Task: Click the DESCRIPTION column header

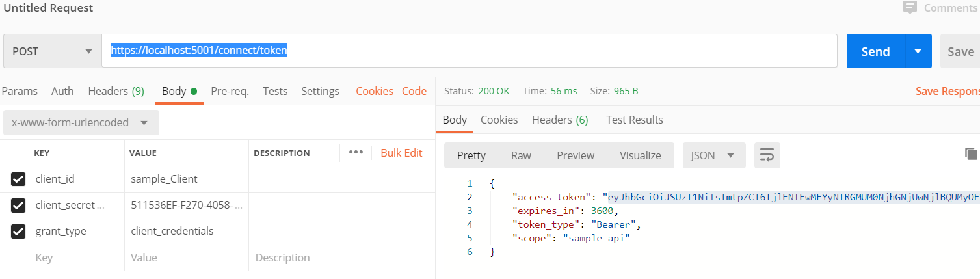Action: (x=282, y=153)
